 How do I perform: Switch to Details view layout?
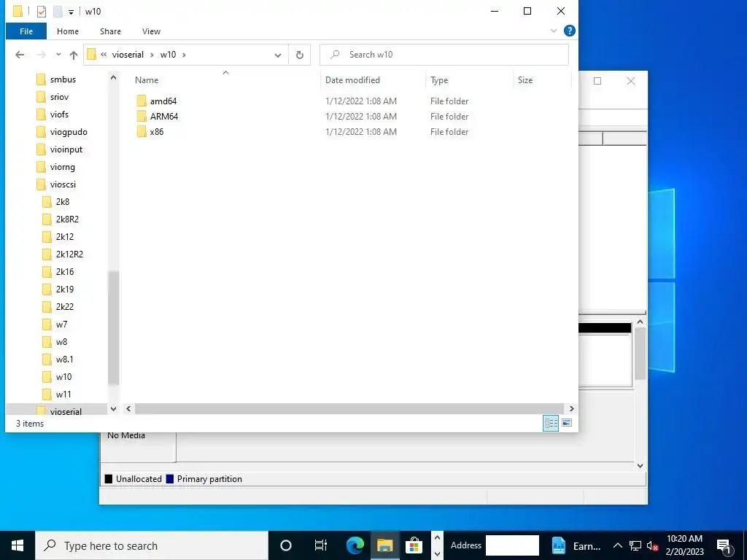pyautogui.click(x=551, y=423)
